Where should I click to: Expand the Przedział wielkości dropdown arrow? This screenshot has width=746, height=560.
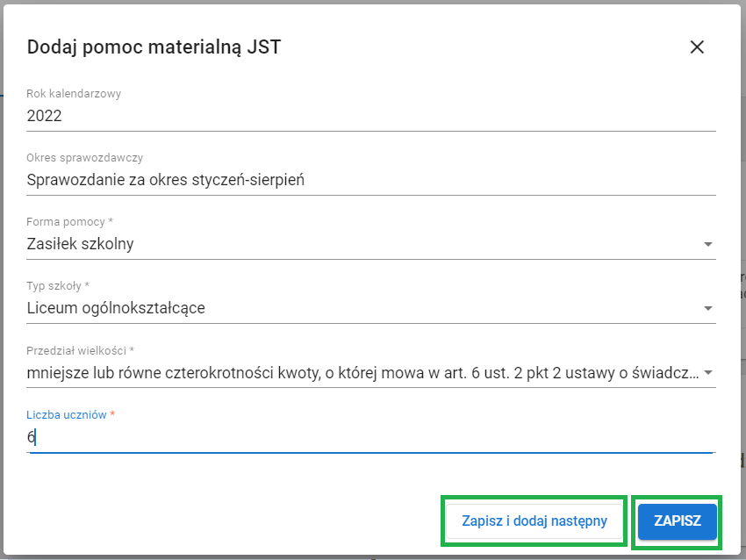click(707, 372)
